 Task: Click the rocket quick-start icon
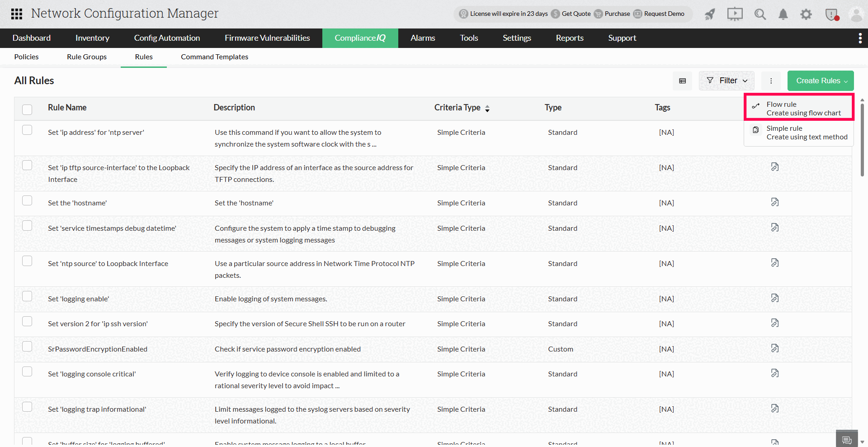(710, 14)
